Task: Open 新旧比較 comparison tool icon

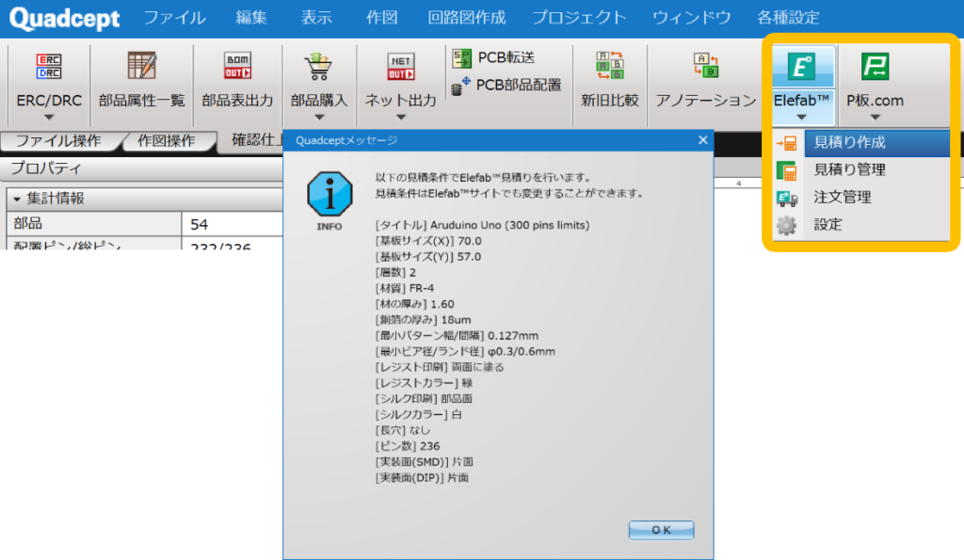Action: tap(609, 67)
